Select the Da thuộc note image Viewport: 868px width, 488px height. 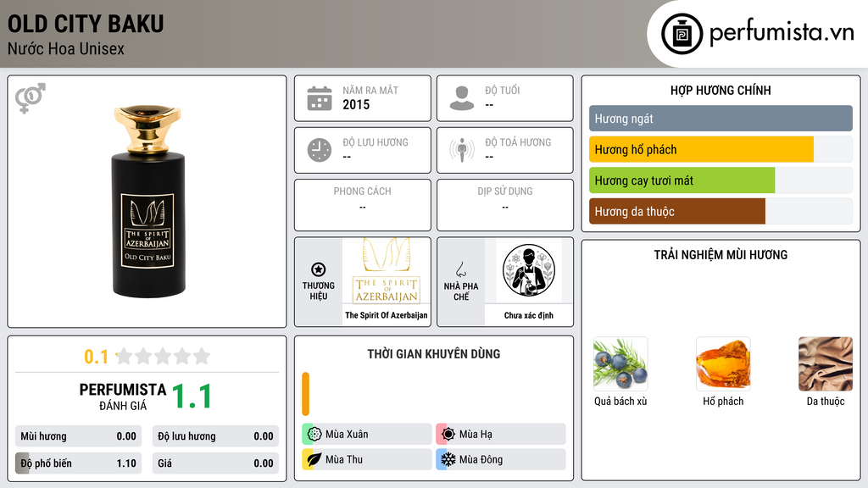click(x=826, y=364)
